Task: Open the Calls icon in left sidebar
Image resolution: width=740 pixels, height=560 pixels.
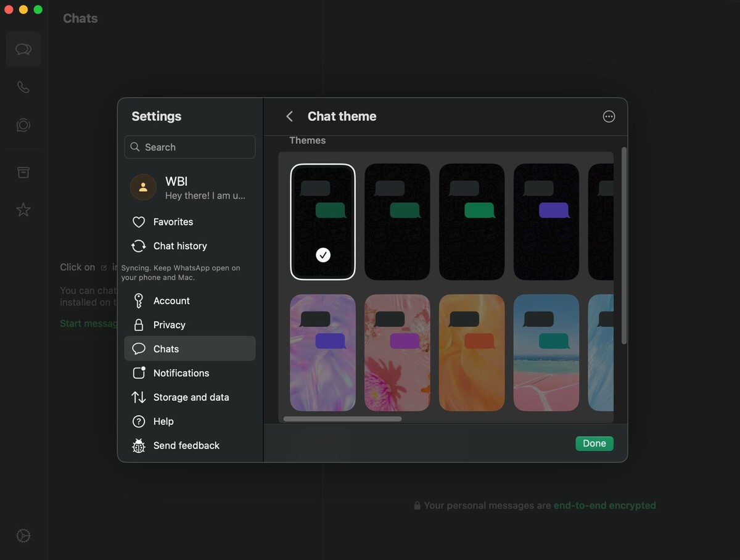Action: coord(23,87)
